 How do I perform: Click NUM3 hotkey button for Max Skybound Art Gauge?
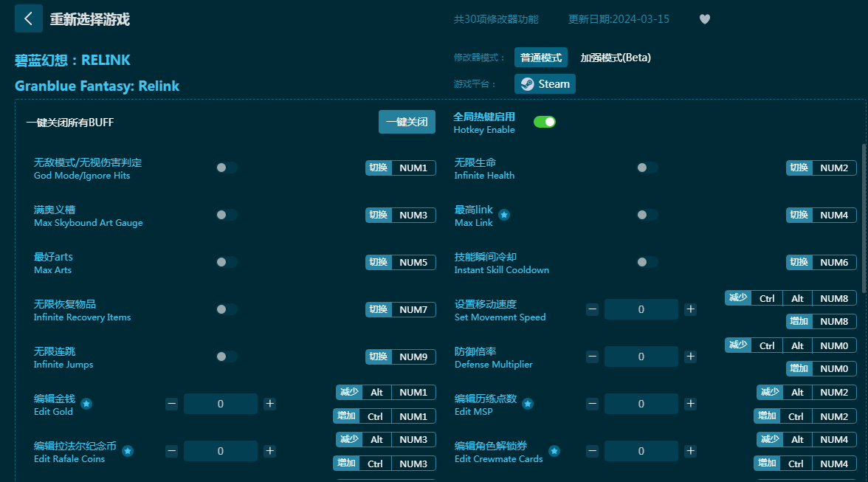[x=401, y=215]
